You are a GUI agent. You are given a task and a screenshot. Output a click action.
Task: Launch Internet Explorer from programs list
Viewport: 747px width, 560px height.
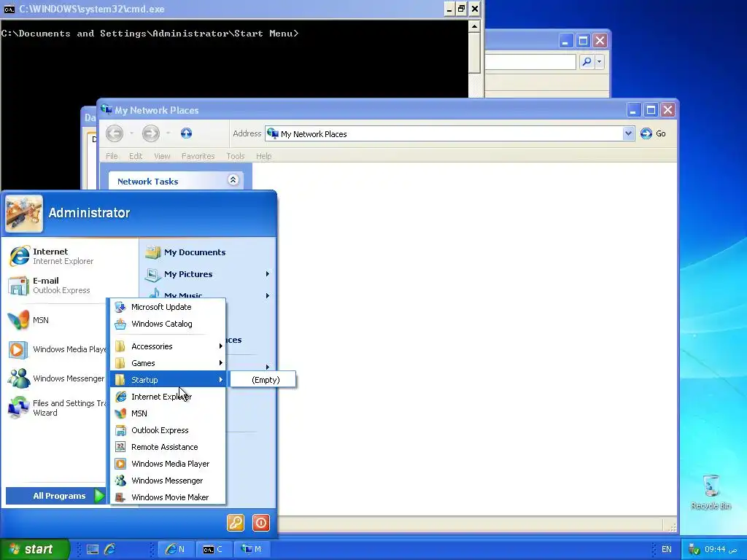[x=168, y=397]
